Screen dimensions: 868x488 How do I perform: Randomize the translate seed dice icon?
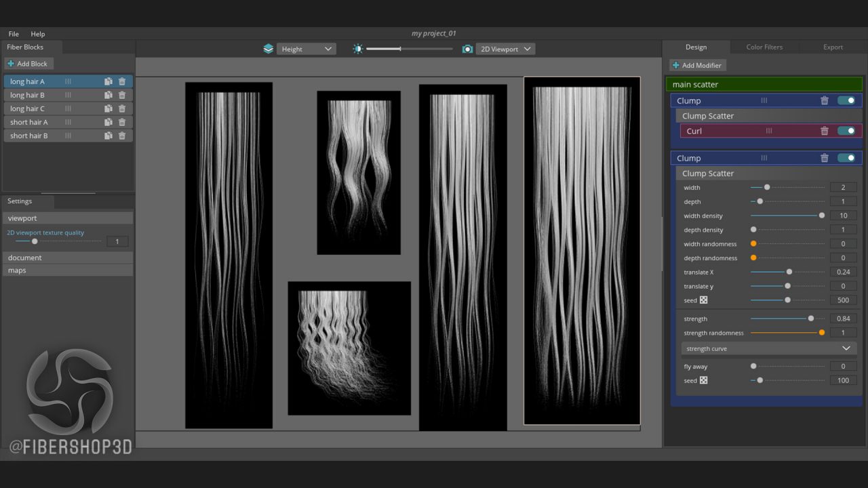pyautogui.click(x=704, y=300)
